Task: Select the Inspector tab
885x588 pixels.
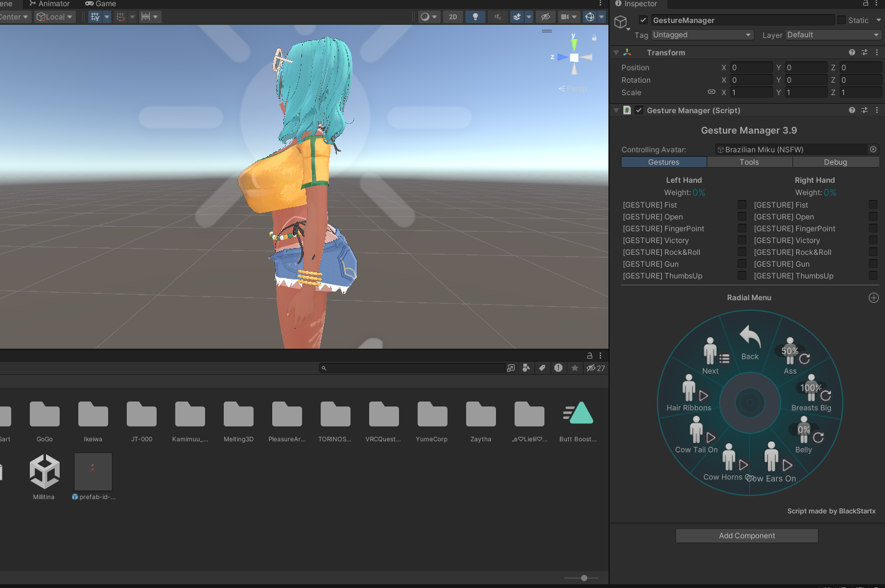Action: [636, 4]
